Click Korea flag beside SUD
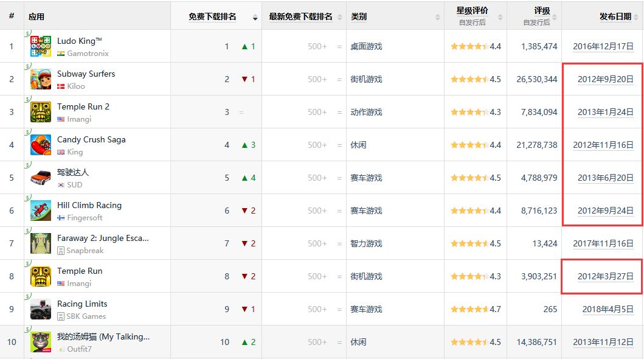Screen dimensions: 644x359 coord(61,185)
